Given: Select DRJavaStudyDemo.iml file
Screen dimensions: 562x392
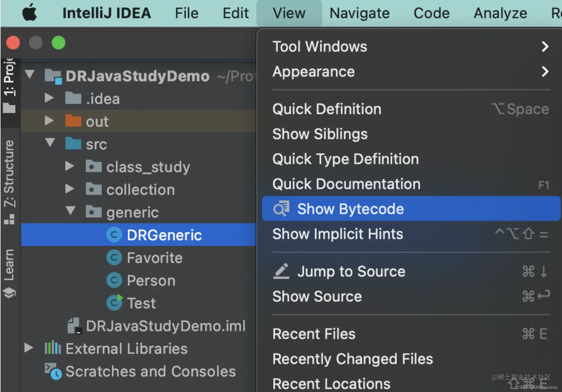Looking at the screenshot, I should 166,326.
